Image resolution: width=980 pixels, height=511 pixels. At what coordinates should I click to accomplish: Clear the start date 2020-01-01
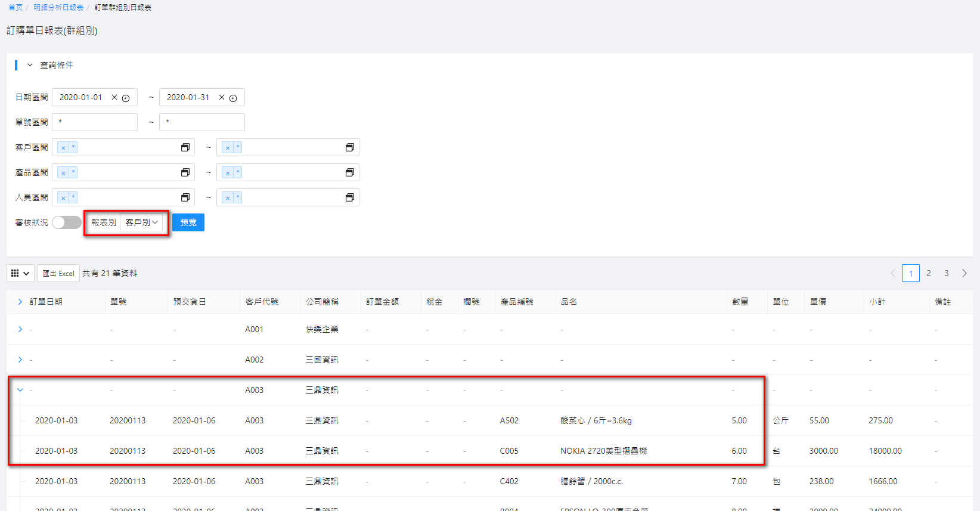coord(114,97)
